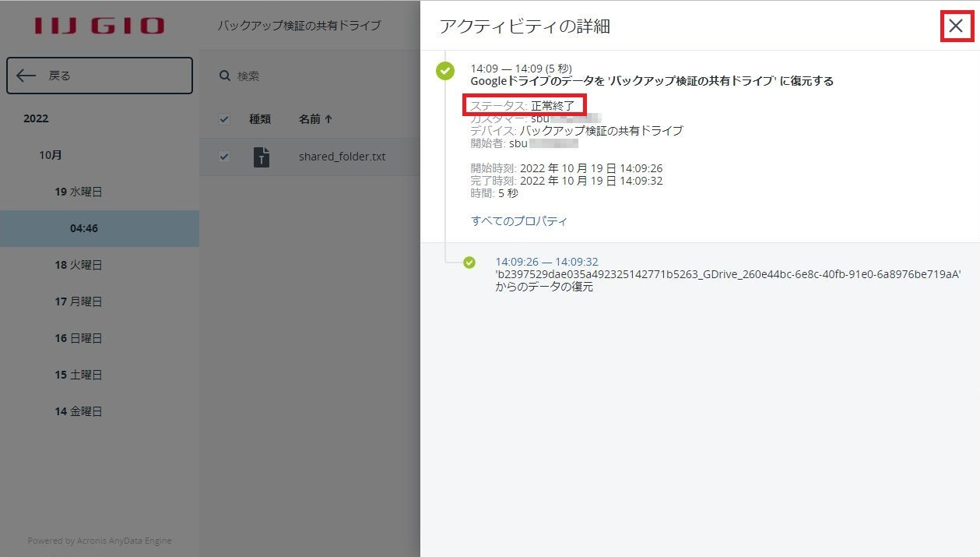The width and height of the screenshot is (980, 557).
Task: Expand 15 土曜日 in date tree
Action: coord(79,375)
